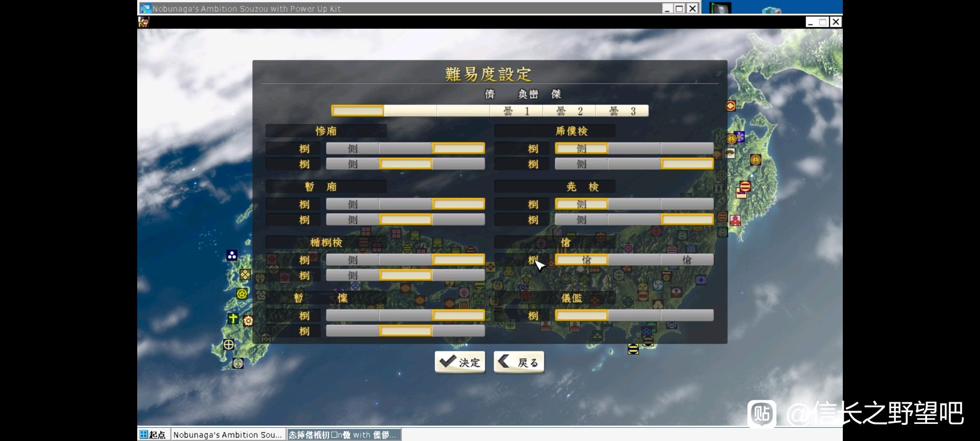This screenshot has width=980, height=441.
Task: Click the white crest with a fan emblem
Action: (x=730, y=153)
